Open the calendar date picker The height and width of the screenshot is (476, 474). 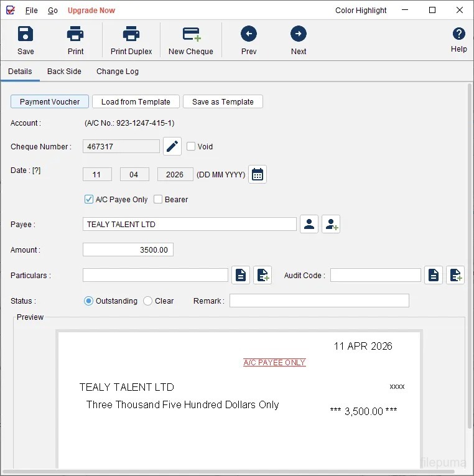click(258, 175)
